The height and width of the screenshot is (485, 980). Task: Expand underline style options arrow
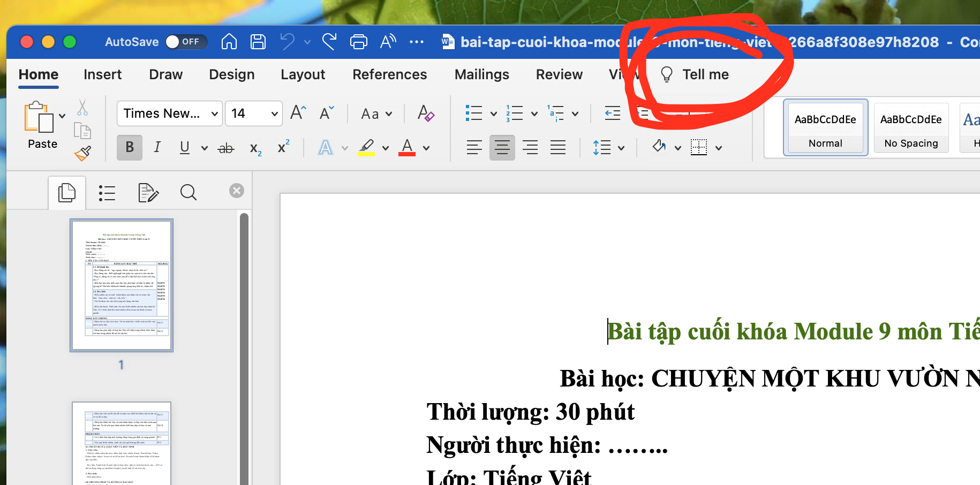click(x=204, y=148)
